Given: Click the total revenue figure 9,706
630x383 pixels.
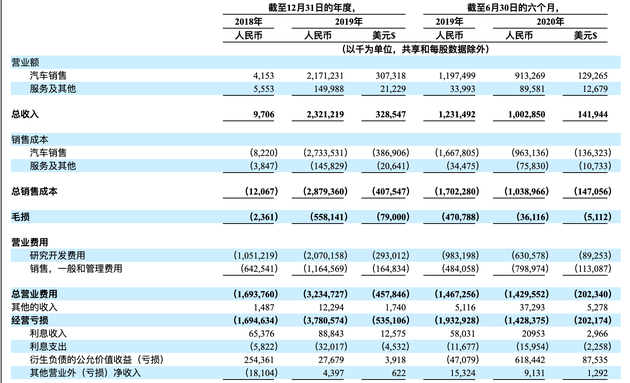Looking at the screenshot, I should [x=264, y=115].
